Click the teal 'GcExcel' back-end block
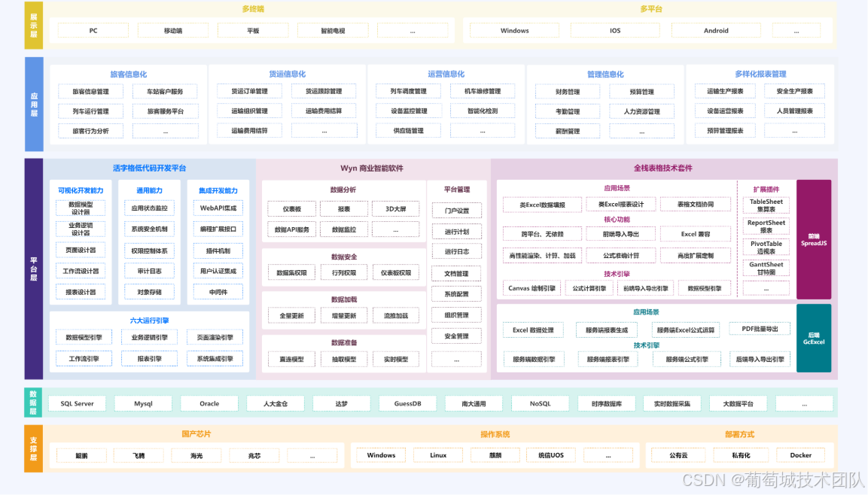This screenshot has height=495, width=868. [814, 338]
